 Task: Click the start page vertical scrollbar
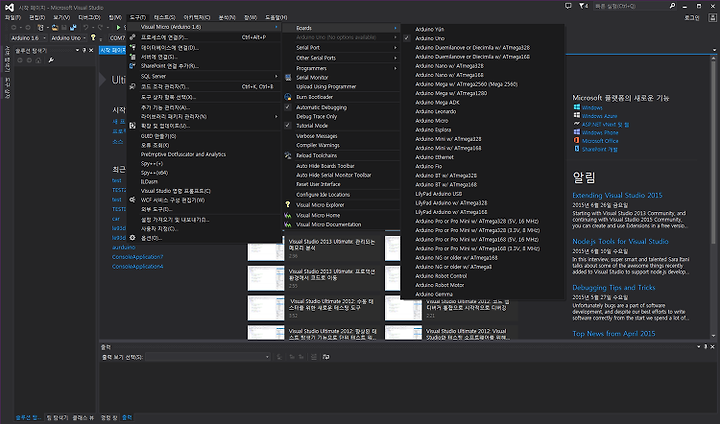tap(713, 198)
